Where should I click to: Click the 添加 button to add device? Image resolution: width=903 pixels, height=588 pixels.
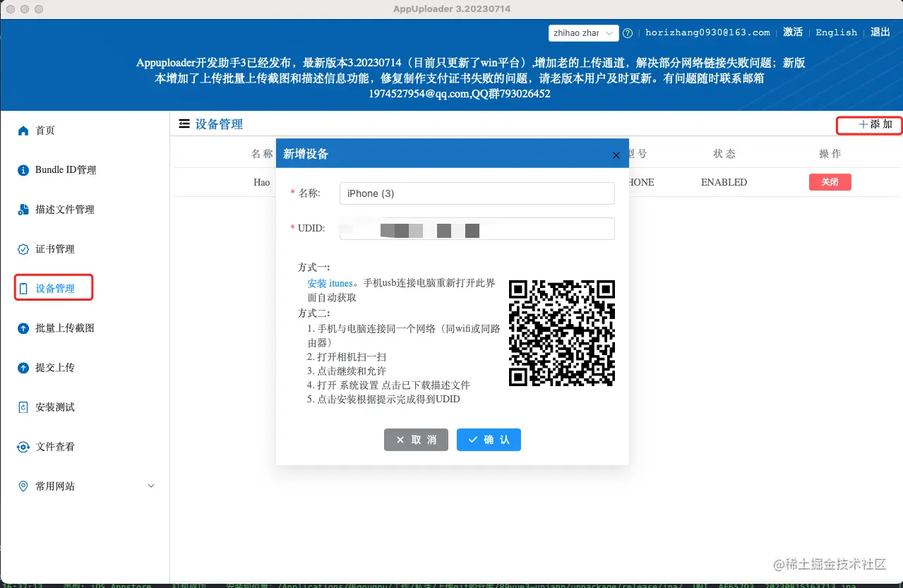(x=875, y=125)
